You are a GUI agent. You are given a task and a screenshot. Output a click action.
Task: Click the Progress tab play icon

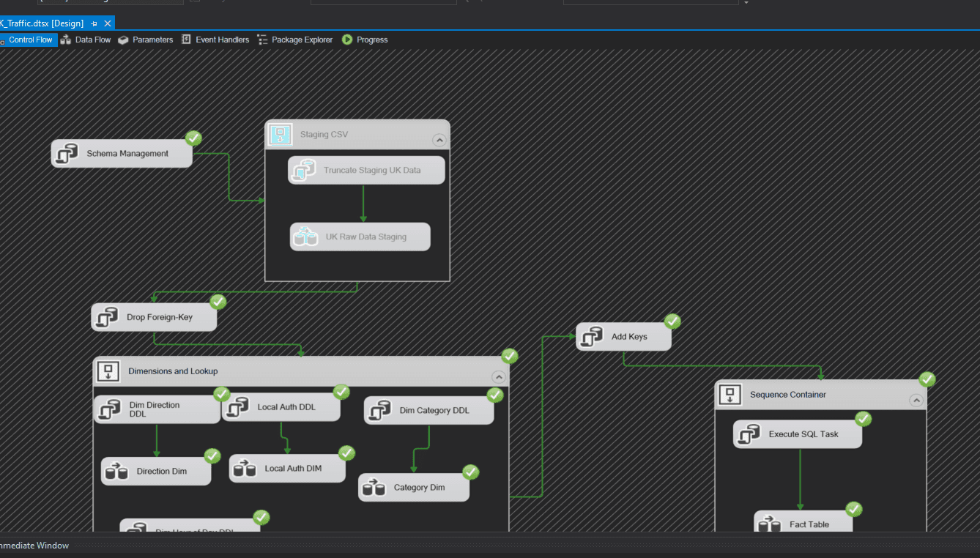347,40
